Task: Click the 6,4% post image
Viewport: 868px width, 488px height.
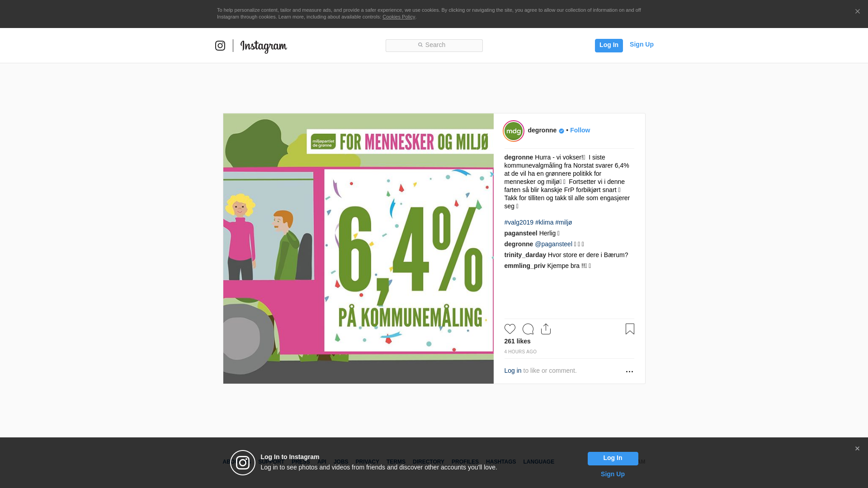Action: click(358, 249)
